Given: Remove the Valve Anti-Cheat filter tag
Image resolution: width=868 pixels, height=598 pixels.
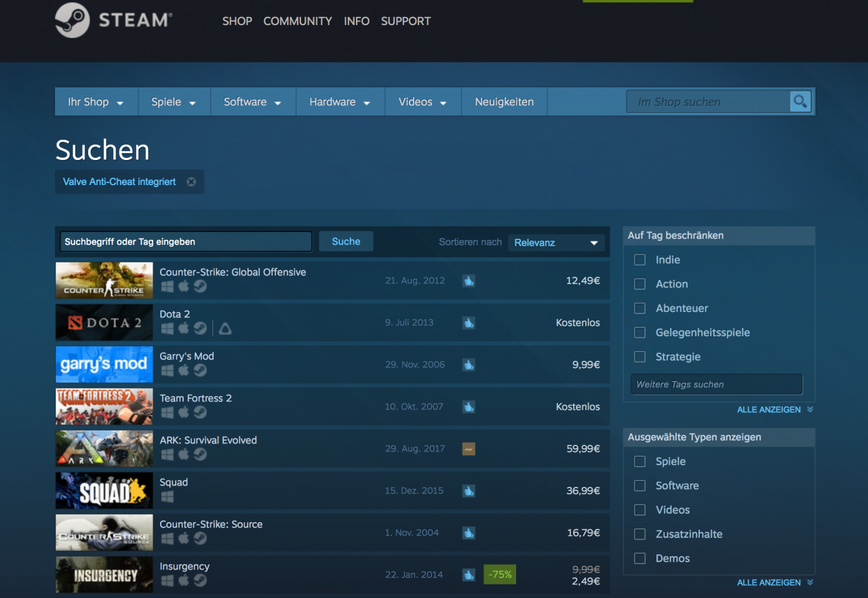Looking at the screenshot, I should coord(191,182).
